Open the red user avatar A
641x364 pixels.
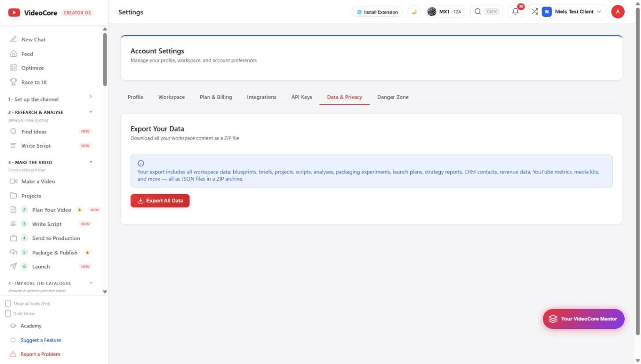pos(618,12)
